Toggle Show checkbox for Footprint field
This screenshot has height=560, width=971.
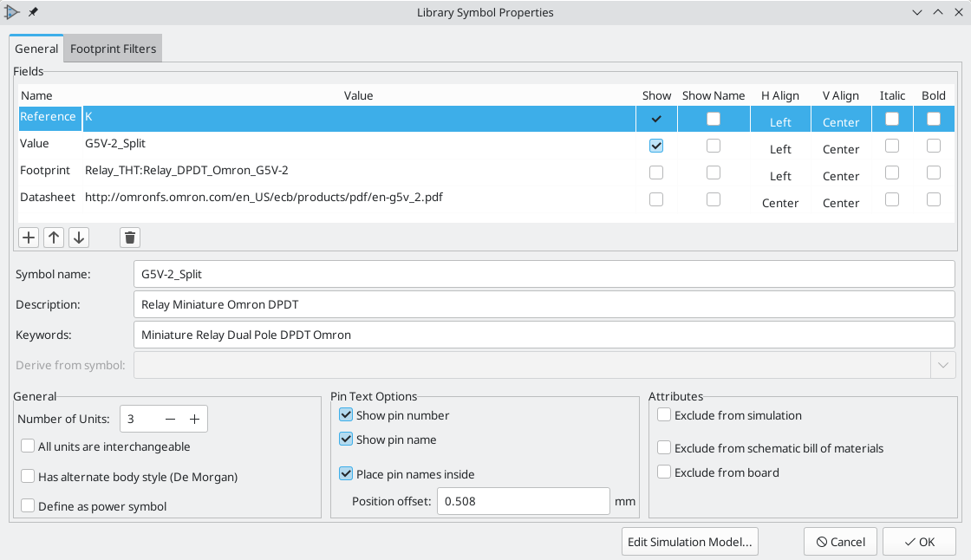[656, 173]
